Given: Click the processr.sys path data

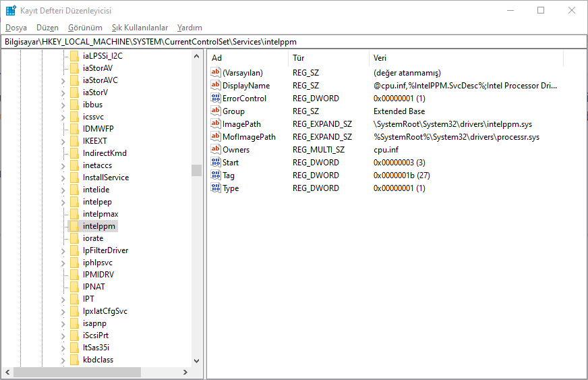Looking at the screenshot, I should click(x=457, y=137).
